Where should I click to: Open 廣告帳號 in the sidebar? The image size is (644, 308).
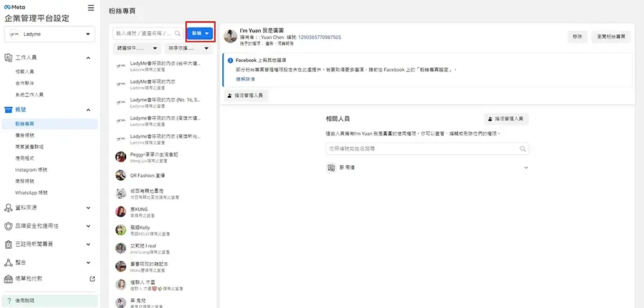tap(24, 135)
